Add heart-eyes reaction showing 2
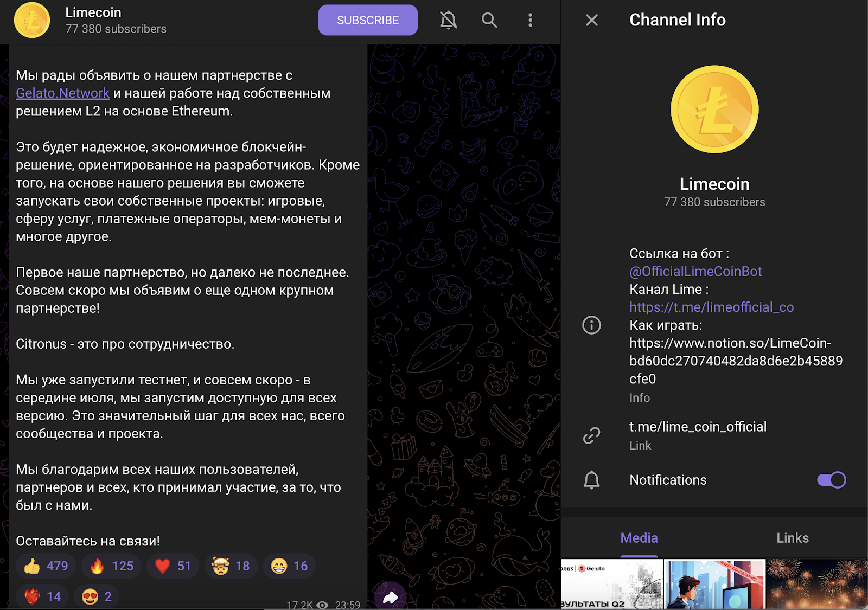This screenshot has height=610, width=868. click(97, 596)
